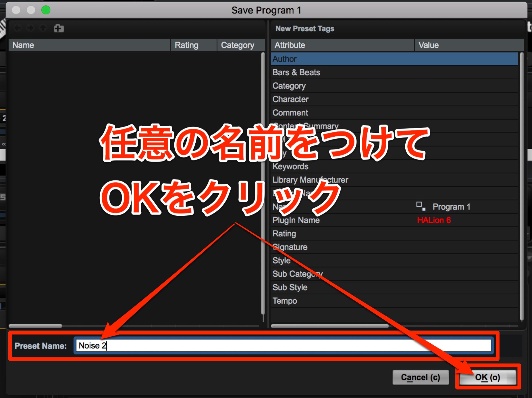Sort the list by Rating column
Viewport: 532px width, 398px height.
pyautogui.click(x=194, y=45)
